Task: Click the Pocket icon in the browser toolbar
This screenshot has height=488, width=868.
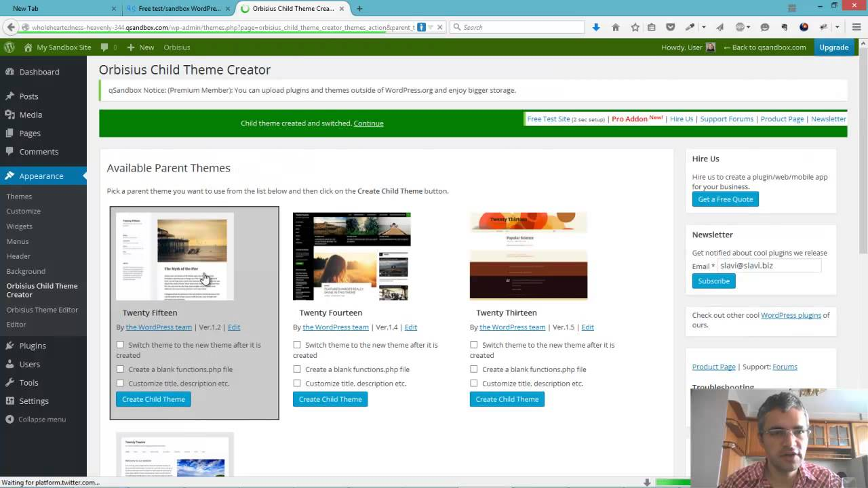Action: pyautogui.click(x=670, y=27)
